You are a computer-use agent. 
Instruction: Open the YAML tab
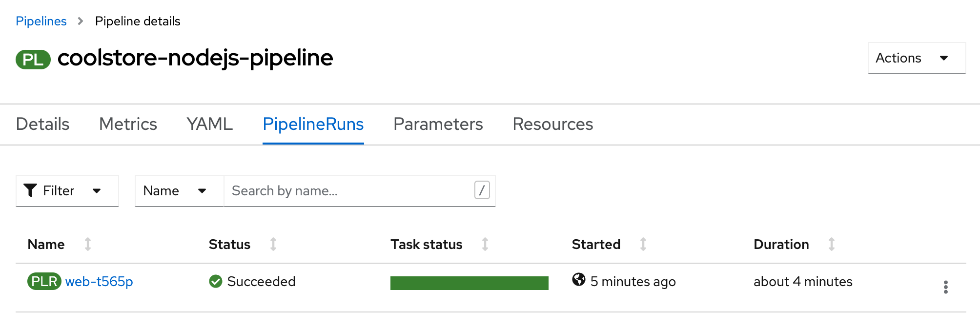[x=210, y=124]
